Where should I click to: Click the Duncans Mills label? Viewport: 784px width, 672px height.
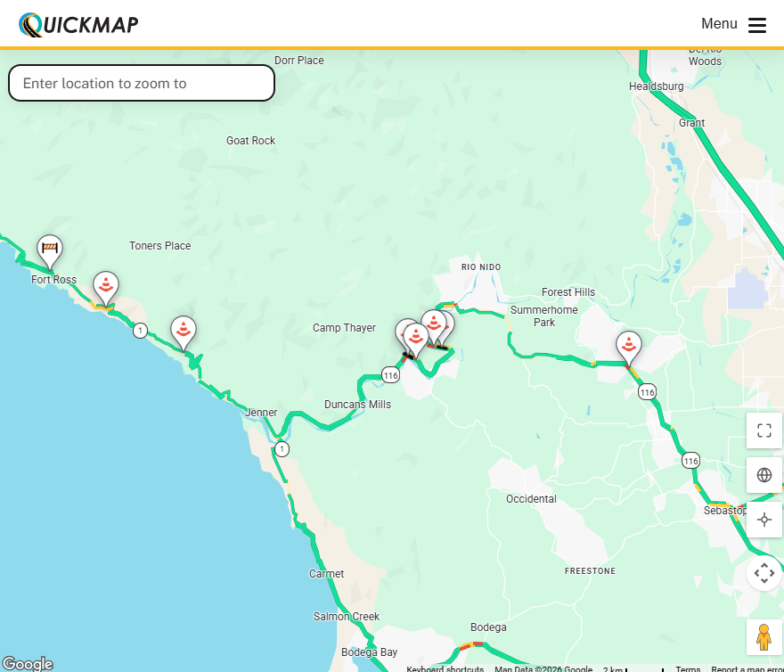[357, 405]
